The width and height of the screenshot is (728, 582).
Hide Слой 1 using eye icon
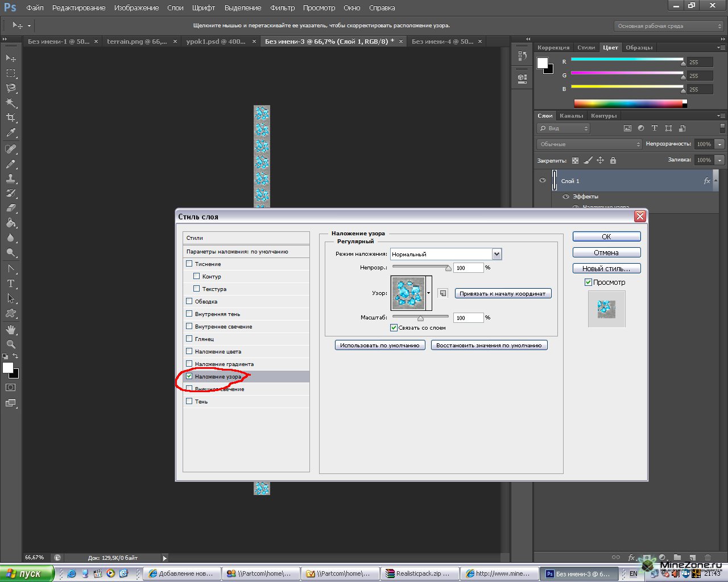[x=542, y=181]
